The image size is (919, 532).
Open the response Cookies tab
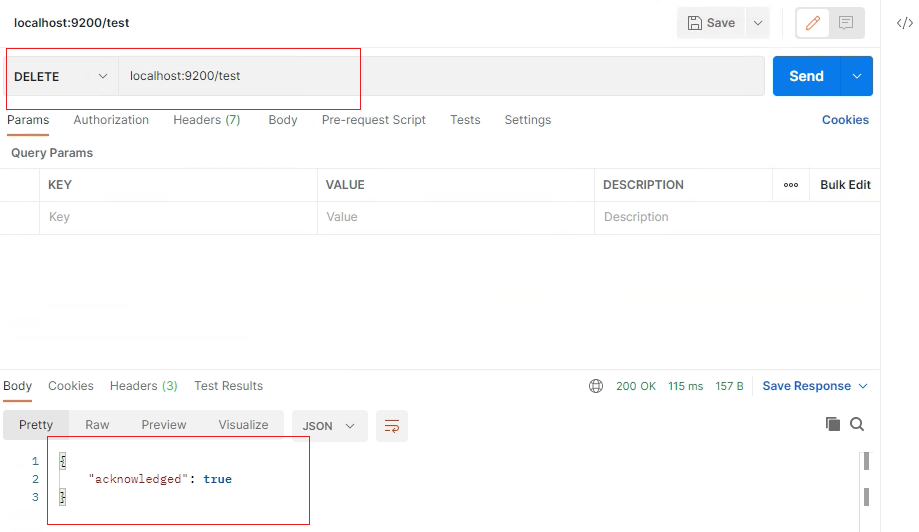point(70,386)
